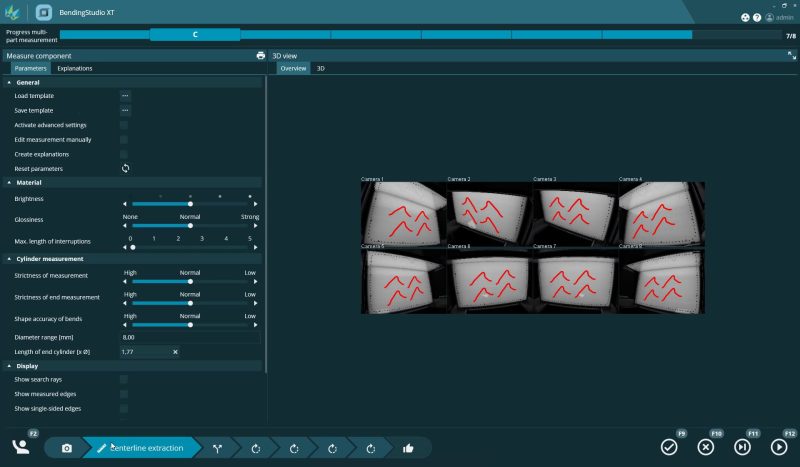800x467 pixels.
Task: Click Length of end cylinder field
Action: tap(150, 352)
